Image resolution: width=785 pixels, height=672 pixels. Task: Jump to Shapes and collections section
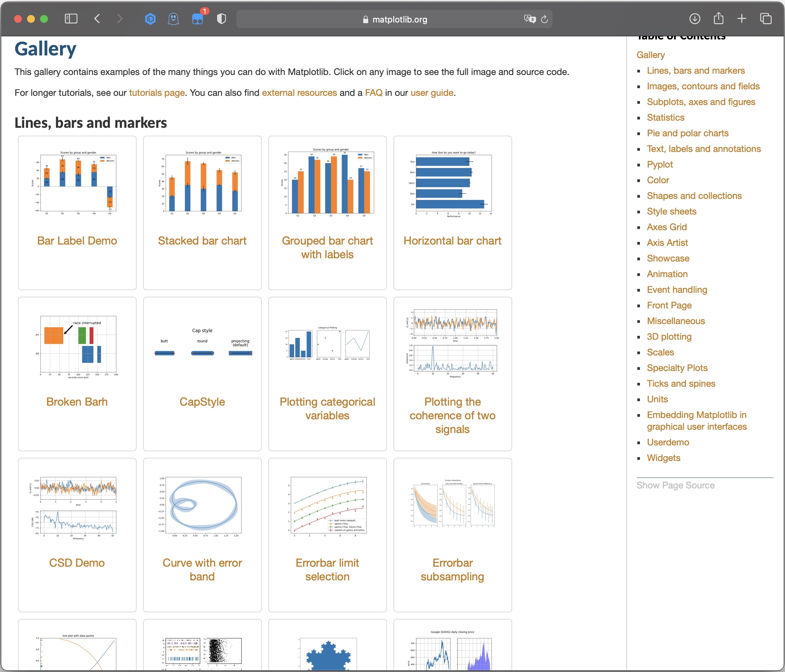pyautogui.click(x=694, y=196)
